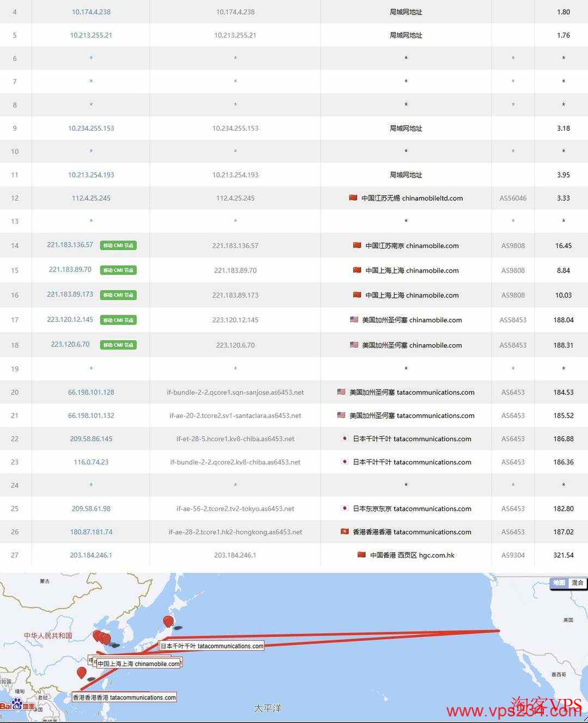The image size is (588, 723).
Task: Click the map label 中国上海上海 chinamobile.com
Action: point(138,664)
